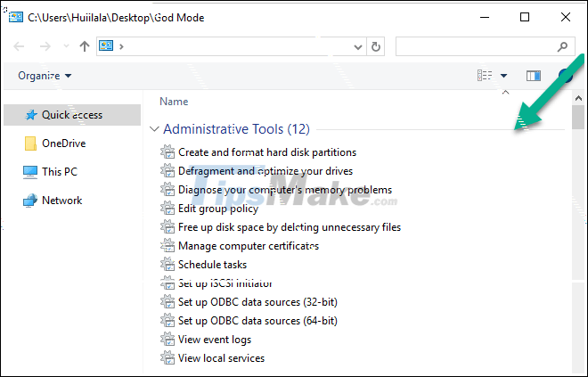Collapse the Administrative Tools group chevron
The width and height of the screenshot is (588, 377).
[154, 129]
